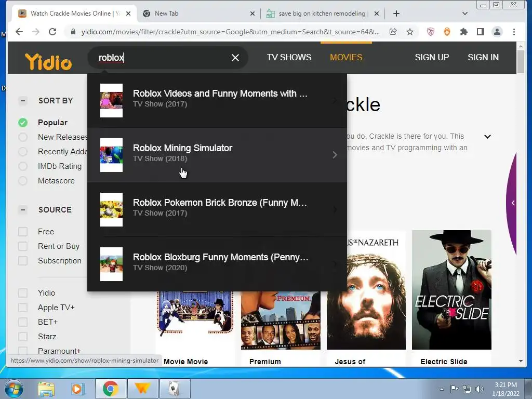Go back to previous page
532x399 pixels.
pos(19,32)
